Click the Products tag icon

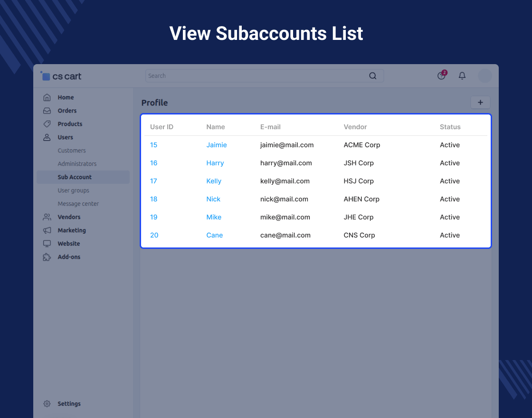click(47, 124)
